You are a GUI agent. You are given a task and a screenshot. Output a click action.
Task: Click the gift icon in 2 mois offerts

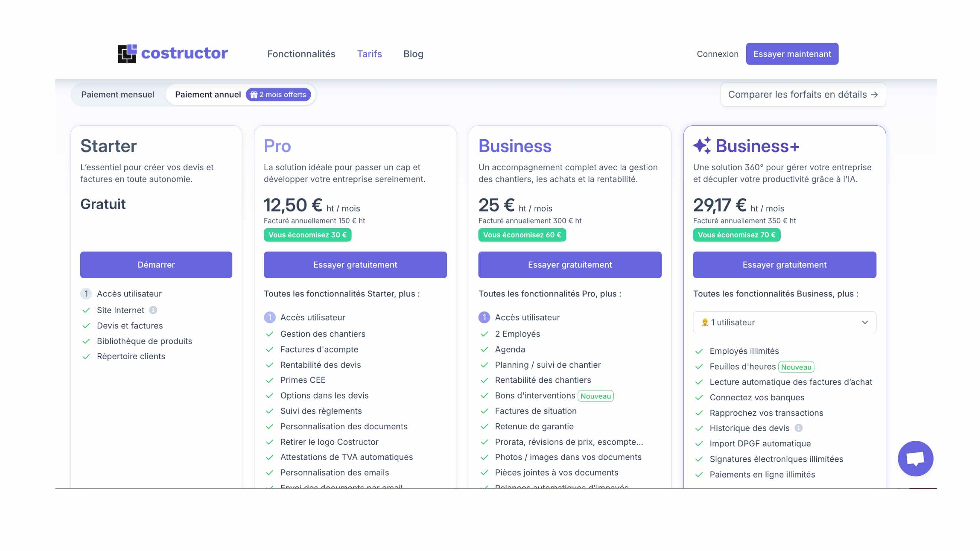pos(254,95)
